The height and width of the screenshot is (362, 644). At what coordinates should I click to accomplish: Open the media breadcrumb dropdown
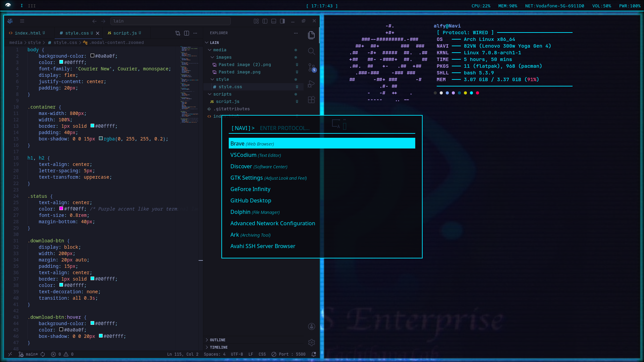16,43
